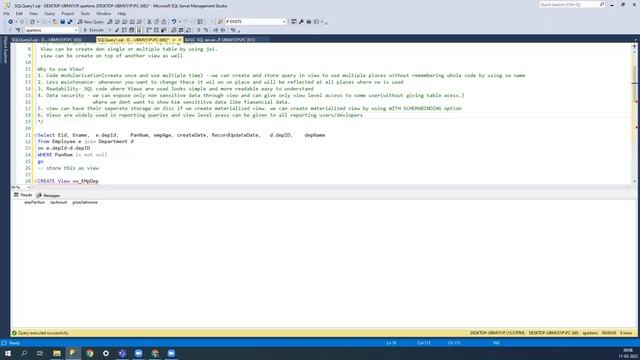Click the Windows Start button

click(8, 353)
